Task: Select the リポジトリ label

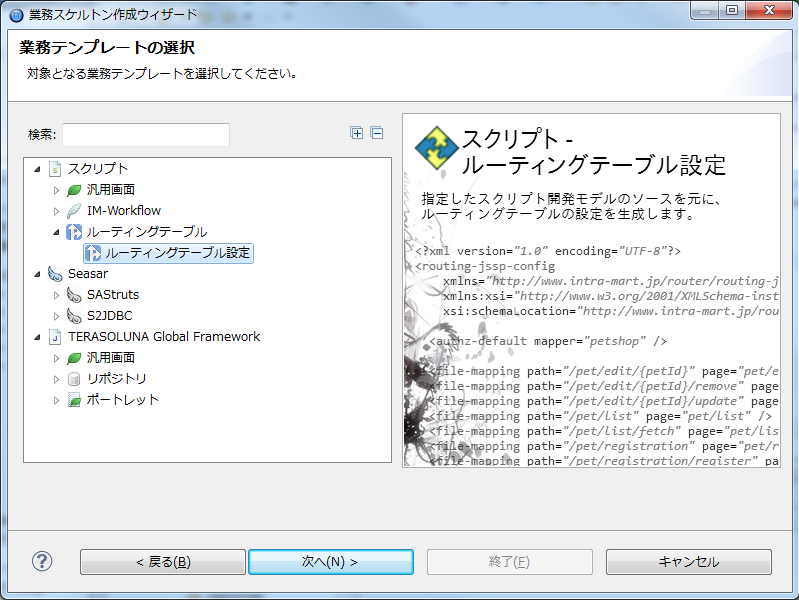Action: tap(117, 379)
